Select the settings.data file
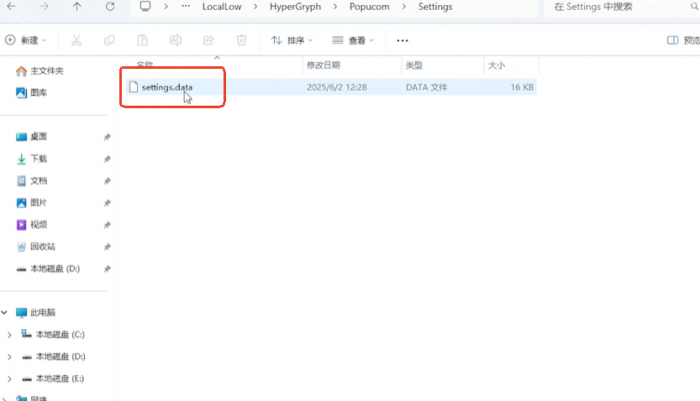Viewport: 700px width, 401px height. pyautogui.click(x=167, y=87)
